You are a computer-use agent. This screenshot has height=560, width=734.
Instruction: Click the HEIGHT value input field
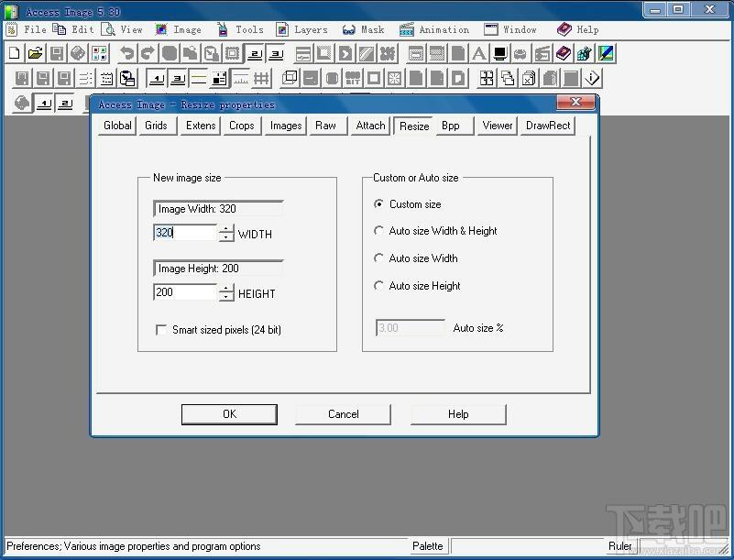185,292
